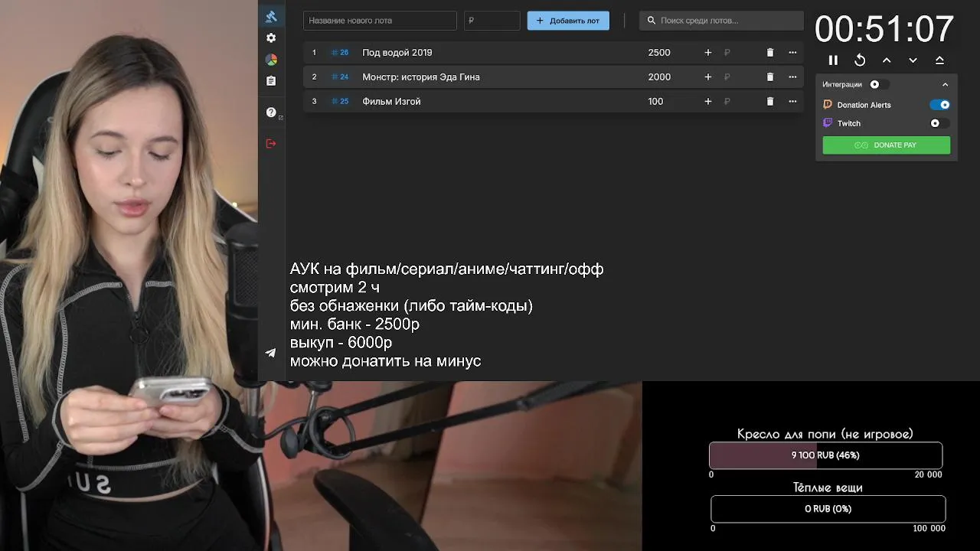The image size is (980, 551).
Task: Delete the lot Монстр: история Эда Гина
Action: 770,77
